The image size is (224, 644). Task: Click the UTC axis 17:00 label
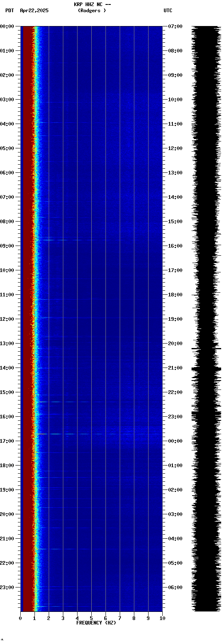coord(175,270)
